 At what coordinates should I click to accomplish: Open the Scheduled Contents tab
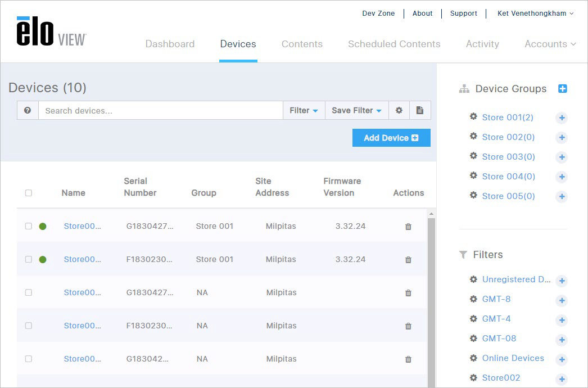[x=394, y=44]
